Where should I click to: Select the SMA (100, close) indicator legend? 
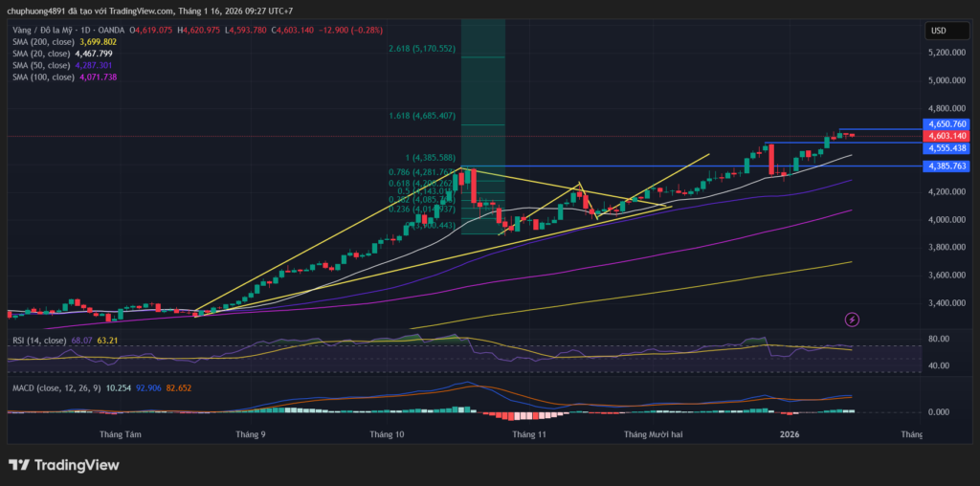tap(44, 77)
